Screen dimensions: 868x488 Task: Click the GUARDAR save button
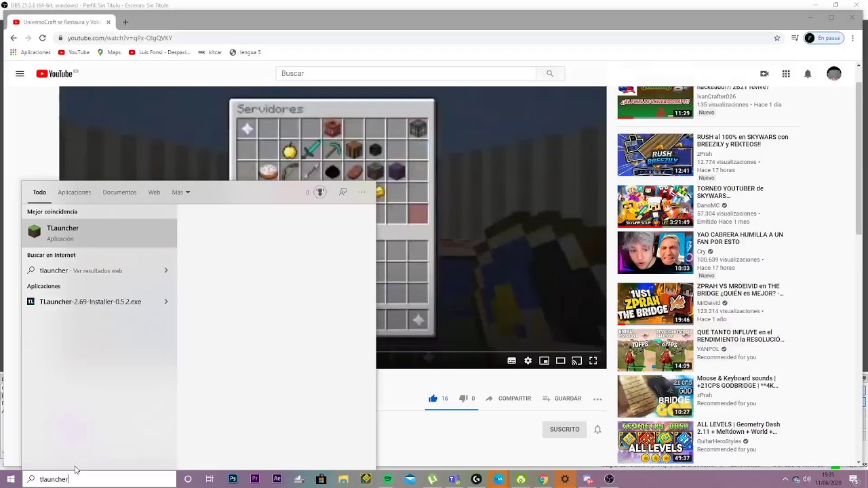[561, 399]
